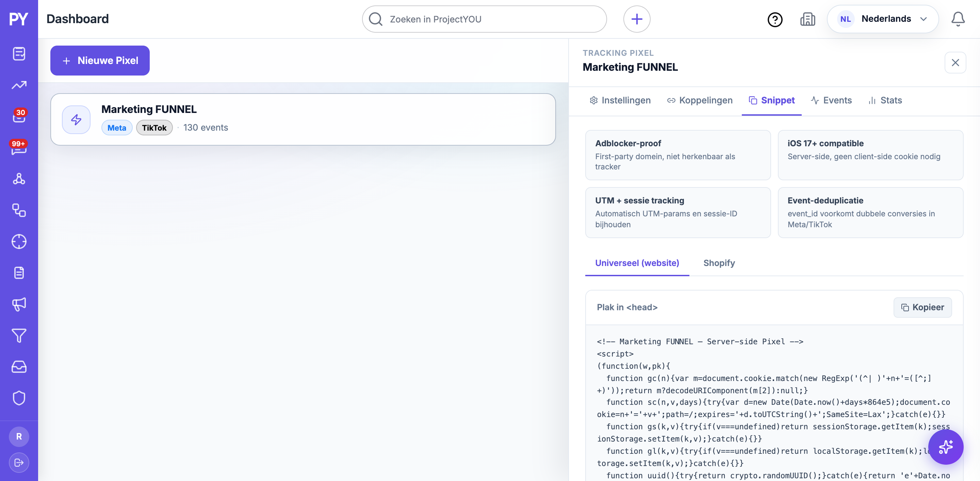Open the chat icon with 99+ badge
980x481 pixels.
(19, 148)
